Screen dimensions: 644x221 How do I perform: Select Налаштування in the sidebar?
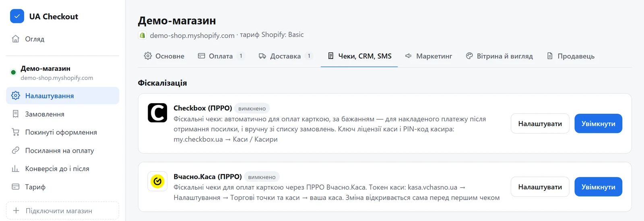[x=62, y=96]
